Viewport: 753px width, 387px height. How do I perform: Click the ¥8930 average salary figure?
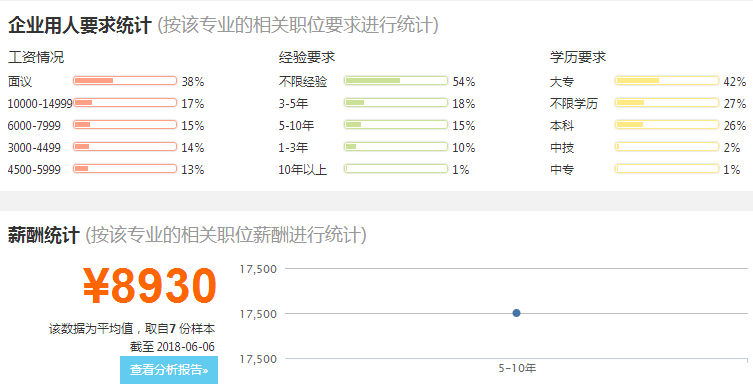[x=150, y=286]
